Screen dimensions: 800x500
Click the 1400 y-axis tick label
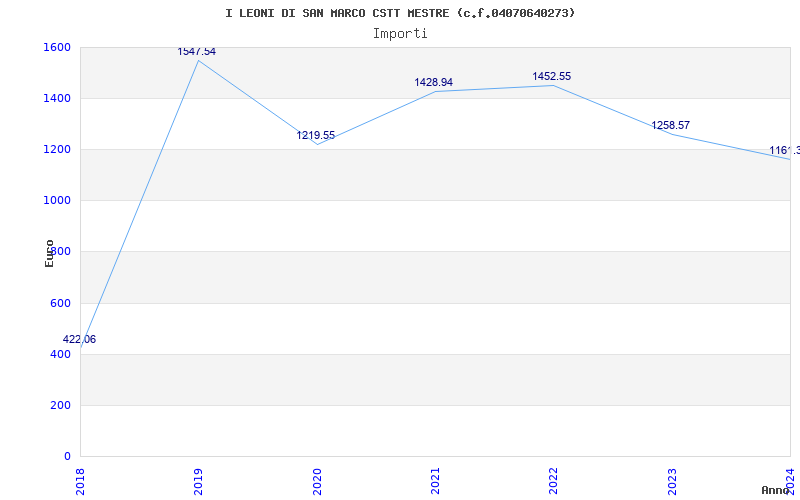(57, 98)
